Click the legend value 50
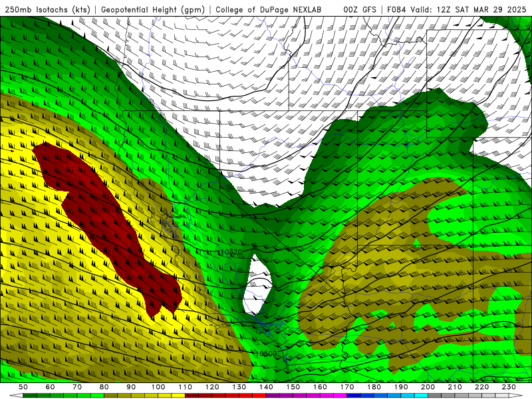 [x=23, y=387]
